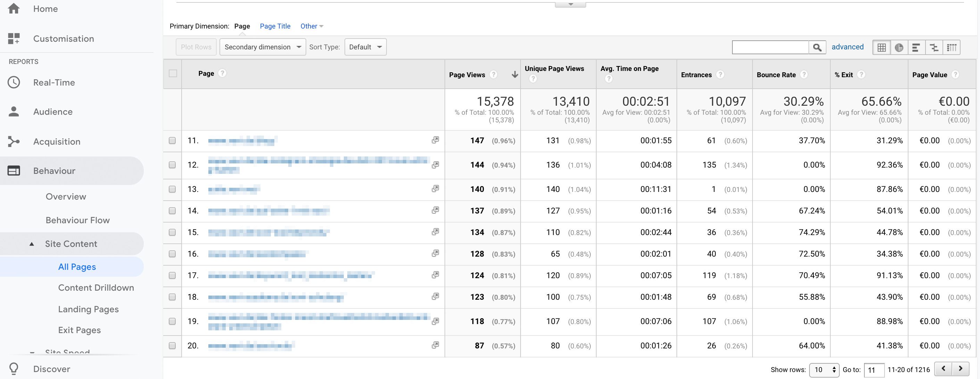The height and width of the screenshot is (379, 980).
Task: Select All Pages in sidebar
Action: click(77, 267)
